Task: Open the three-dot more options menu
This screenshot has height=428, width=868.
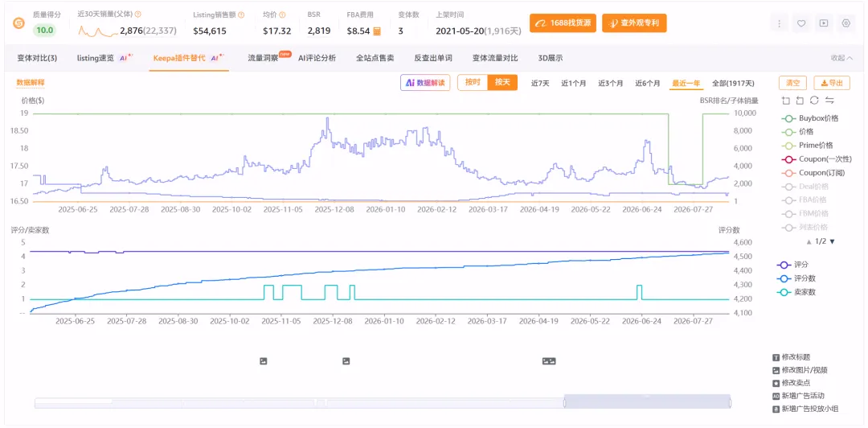Action: 780,23
